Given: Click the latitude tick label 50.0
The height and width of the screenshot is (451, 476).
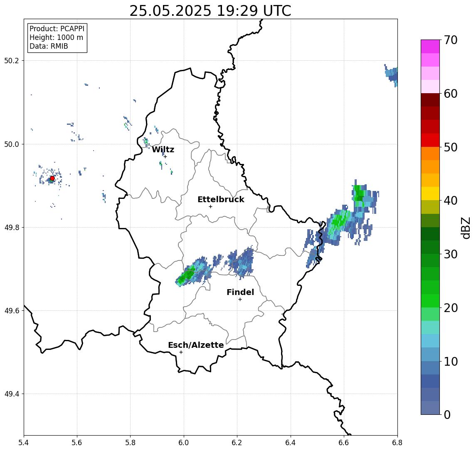Looking at the screenshot, I should click(x=12, y=144).
